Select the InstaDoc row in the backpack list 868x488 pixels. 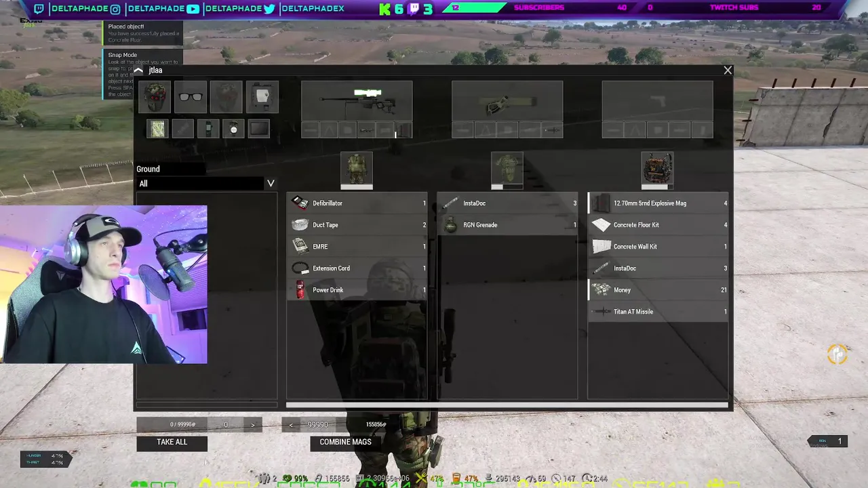(658, 268)
